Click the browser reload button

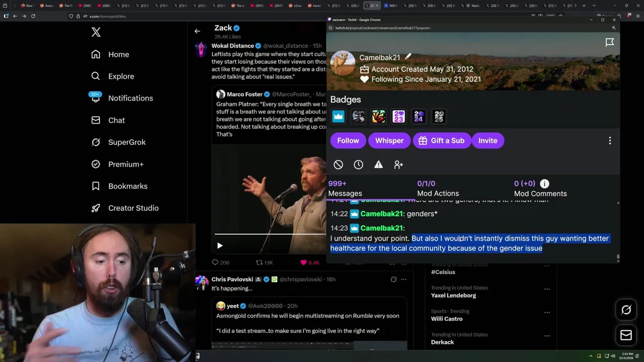point(33,16)
